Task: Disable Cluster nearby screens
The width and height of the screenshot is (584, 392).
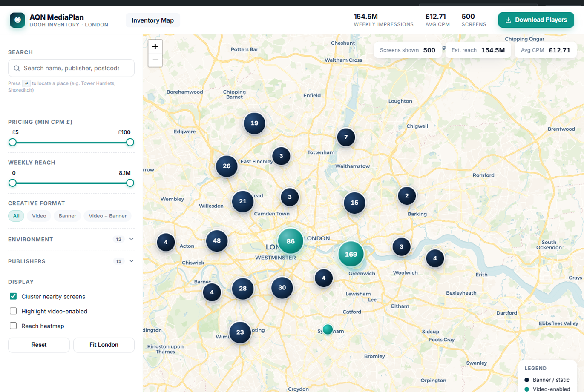Action: (x=13, y=296)
